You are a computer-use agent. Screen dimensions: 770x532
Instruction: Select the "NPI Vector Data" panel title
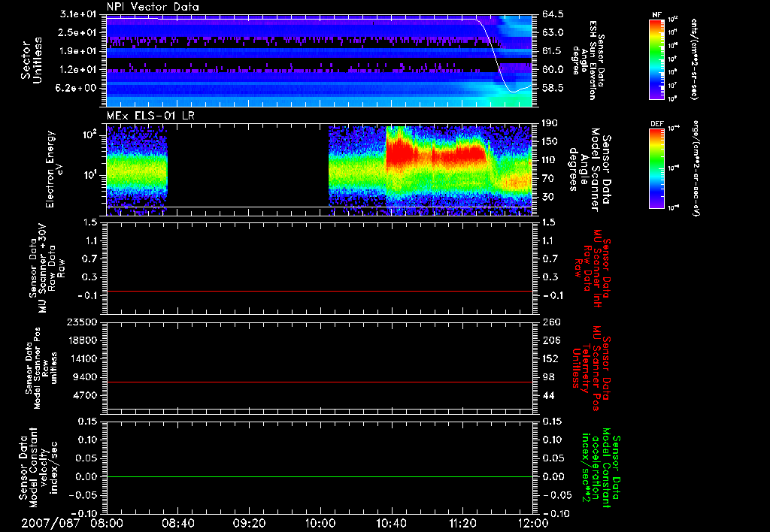tap(153, 7)
